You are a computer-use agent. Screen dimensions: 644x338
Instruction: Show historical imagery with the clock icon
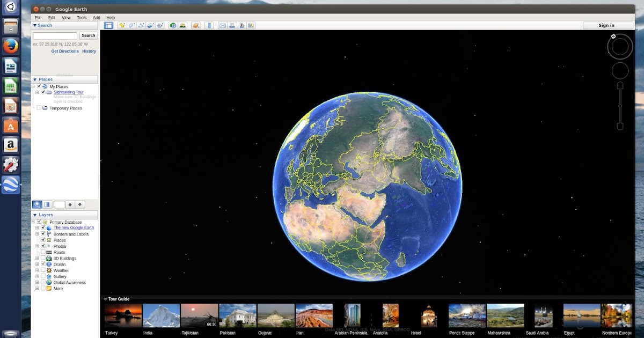click(172, 25)
